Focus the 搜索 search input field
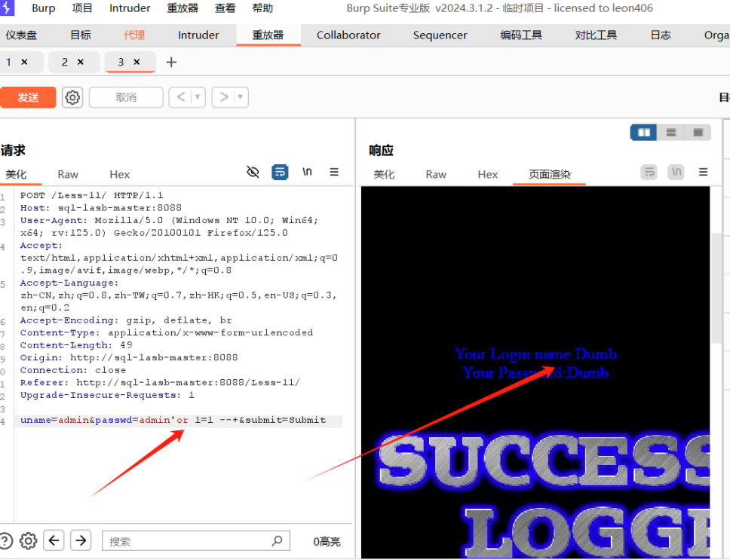The height and width of the screenshot is (560, 730). click(196, 540)
